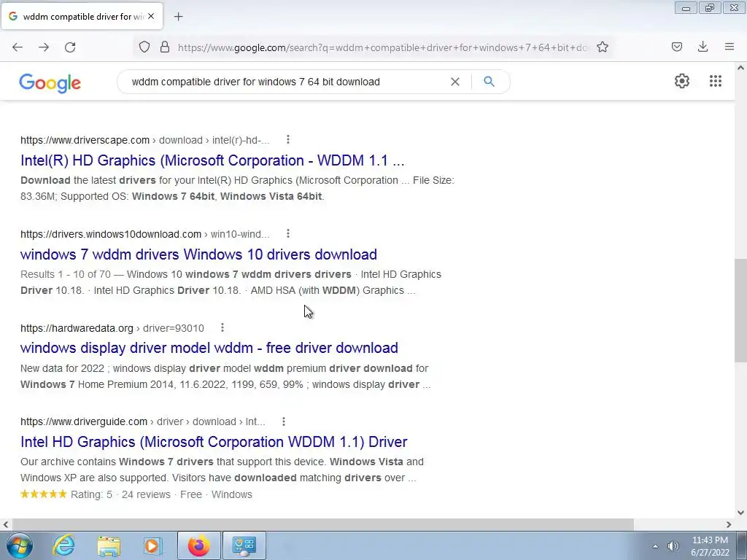
Task: Click the https://drivers.windows10download.com URL text
Action: click(x=111, y=234)
